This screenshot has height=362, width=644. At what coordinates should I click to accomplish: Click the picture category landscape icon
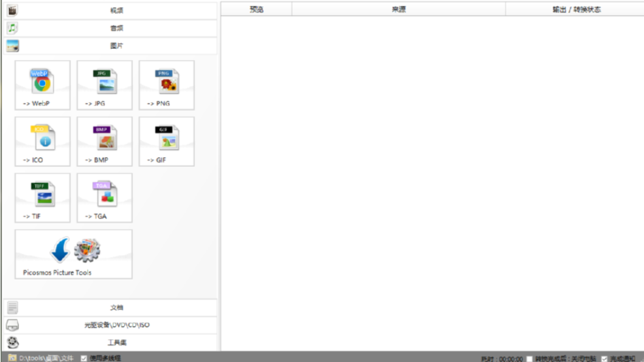point(12,46)
